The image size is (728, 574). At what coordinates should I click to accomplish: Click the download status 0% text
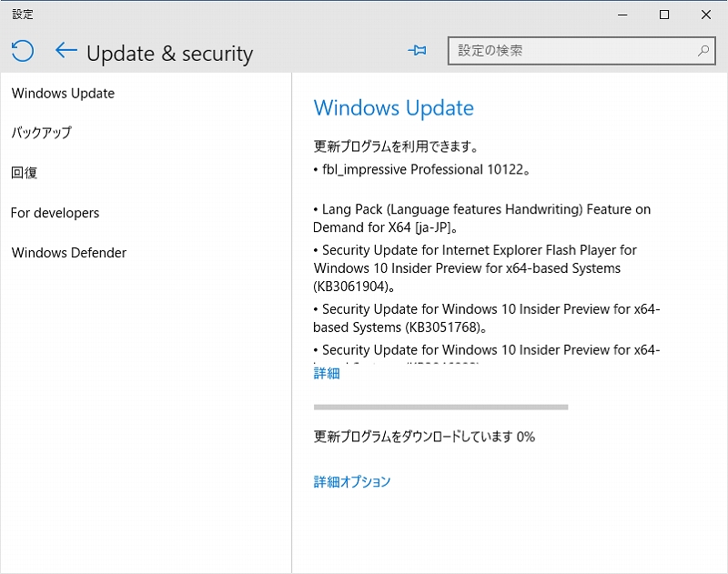click(x=424, y=437)
